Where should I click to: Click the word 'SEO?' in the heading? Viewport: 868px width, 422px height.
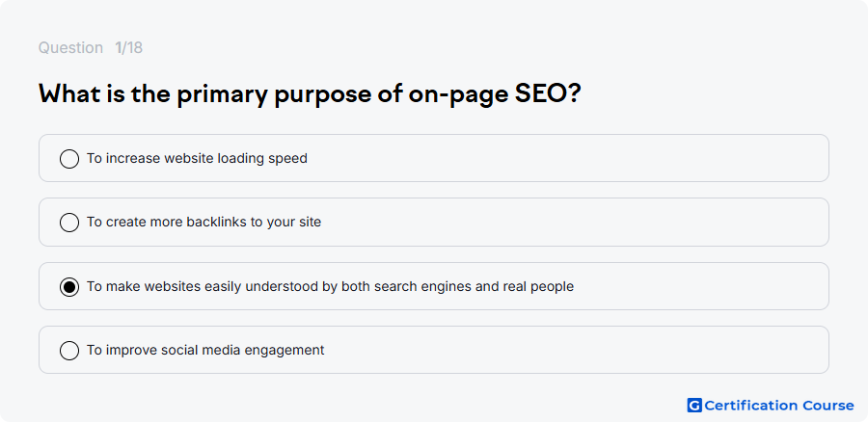point(548,93)
